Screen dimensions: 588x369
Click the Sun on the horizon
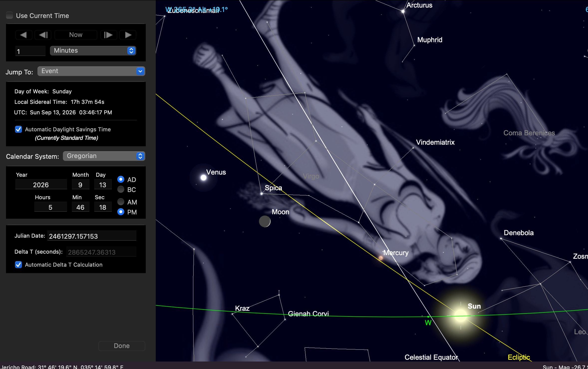(460, 316)
